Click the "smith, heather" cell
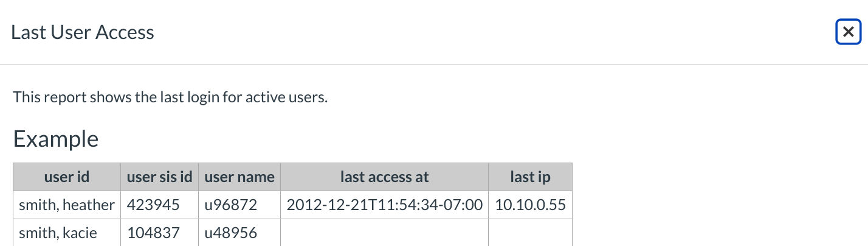Screen dimensions: 868x246 point(67,205)
